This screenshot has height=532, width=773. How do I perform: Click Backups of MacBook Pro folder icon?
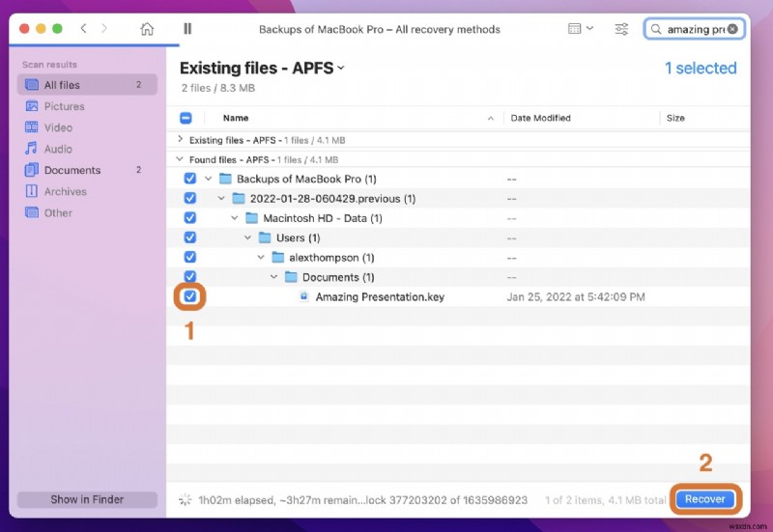click(225, 179)
